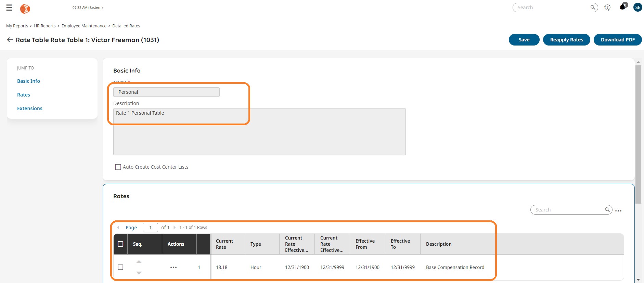Click the orange company logo icon
This screenshot has height=283, width=644.
[x=25, y=9]
